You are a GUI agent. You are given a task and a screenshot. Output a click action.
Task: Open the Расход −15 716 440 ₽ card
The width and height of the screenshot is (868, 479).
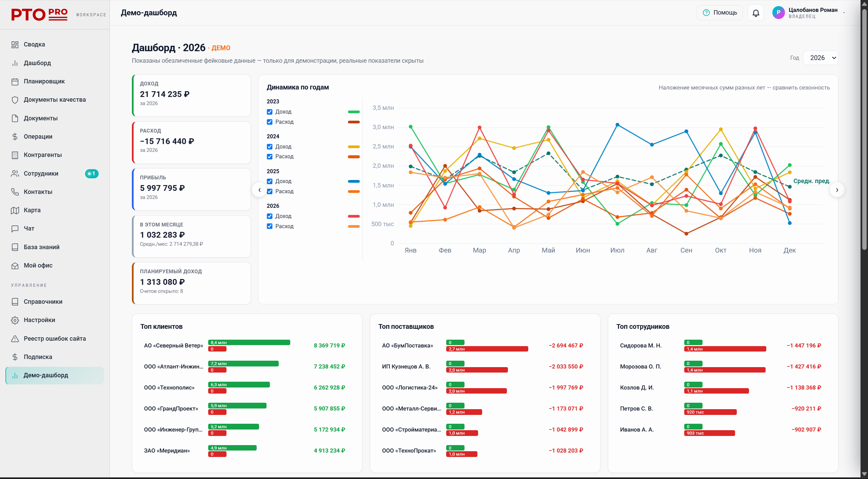191,143
